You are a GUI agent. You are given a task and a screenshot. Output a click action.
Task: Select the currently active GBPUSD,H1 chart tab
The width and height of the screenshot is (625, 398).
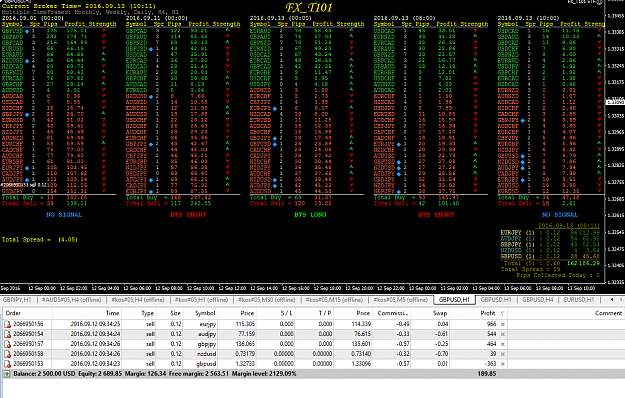click(x=454, y=300)
